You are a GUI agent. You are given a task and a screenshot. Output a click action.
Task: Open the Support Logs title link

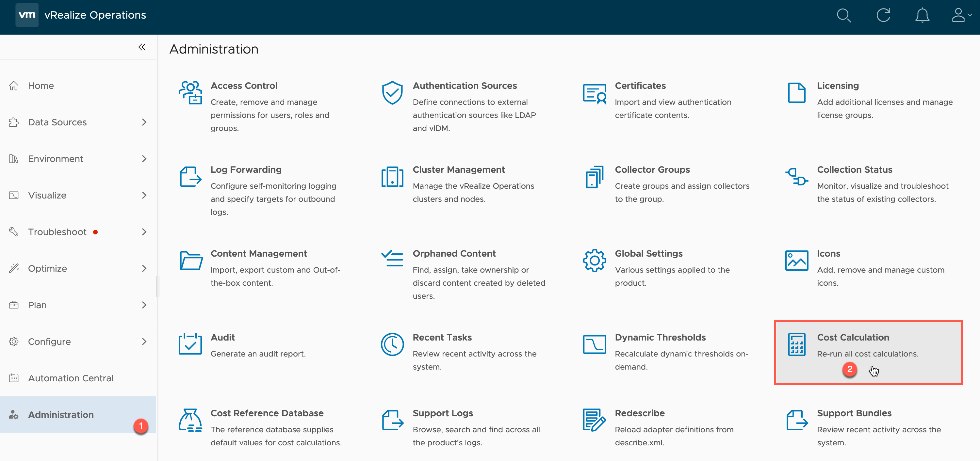pos(443,413)
